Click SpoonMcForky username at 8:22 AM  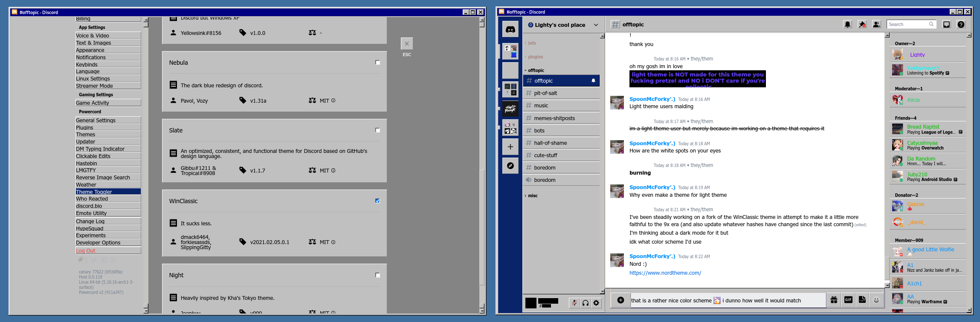tap(652, 256)
